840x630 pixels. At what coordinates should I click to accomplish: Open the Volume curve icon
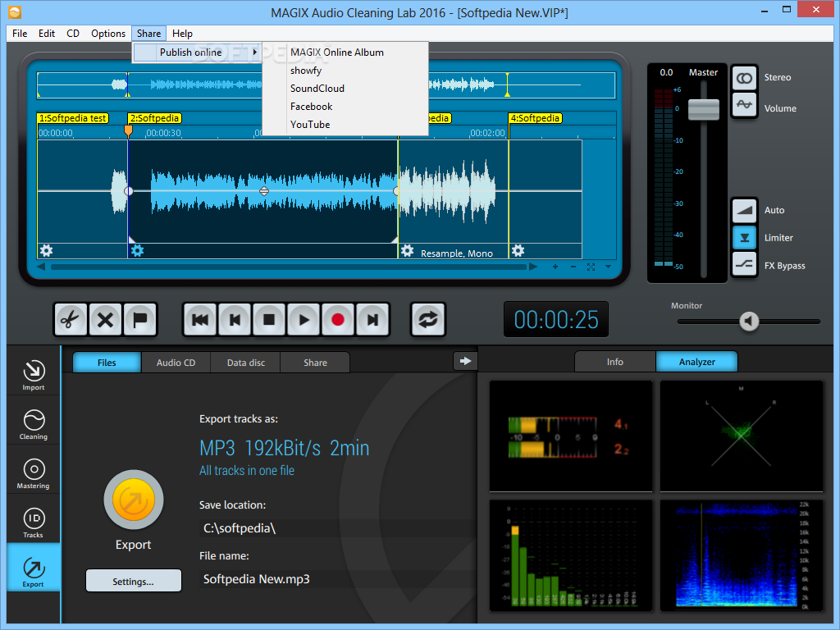(745, 105)
